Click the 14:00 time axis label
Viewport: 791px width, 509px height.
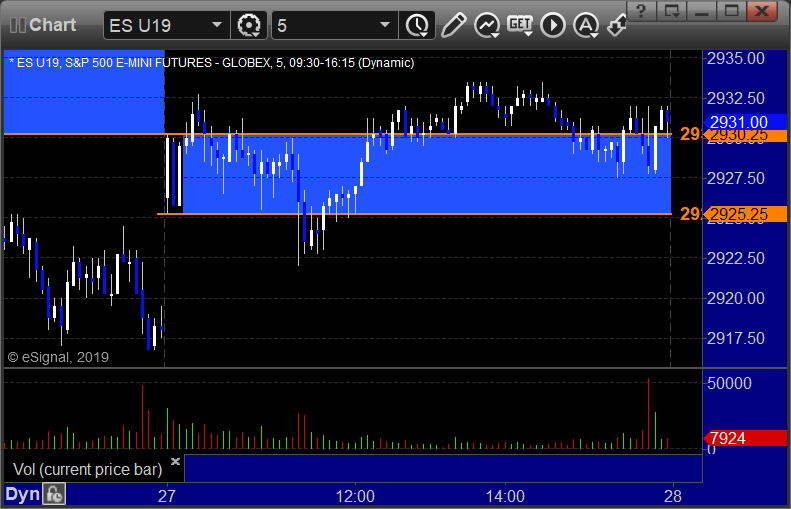tap(505, 496)
